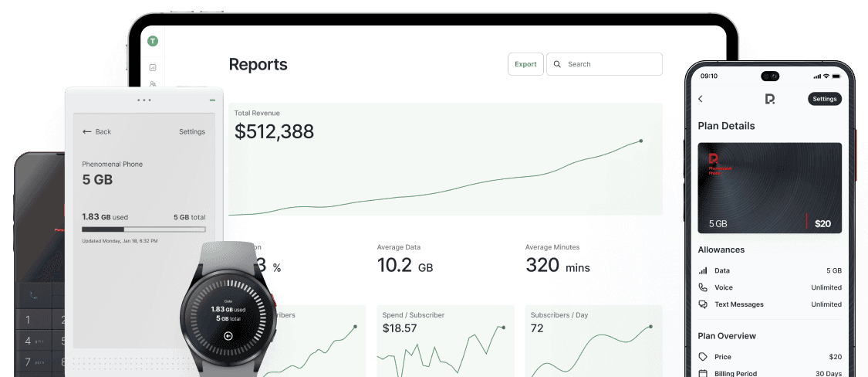Click the magnifier icon in search box

click(x=559, y=64)
